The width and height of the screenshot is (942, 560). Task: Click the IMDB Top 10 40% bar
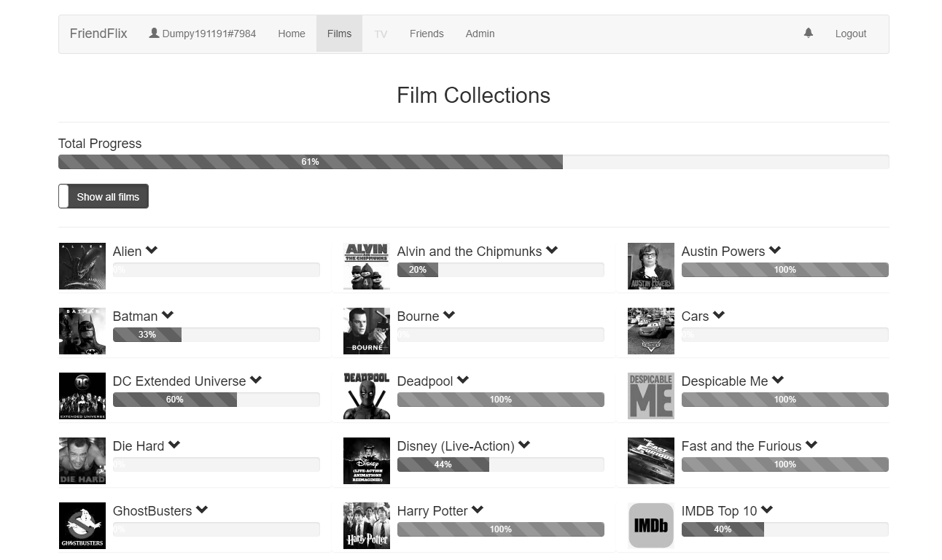coord(785,529)
